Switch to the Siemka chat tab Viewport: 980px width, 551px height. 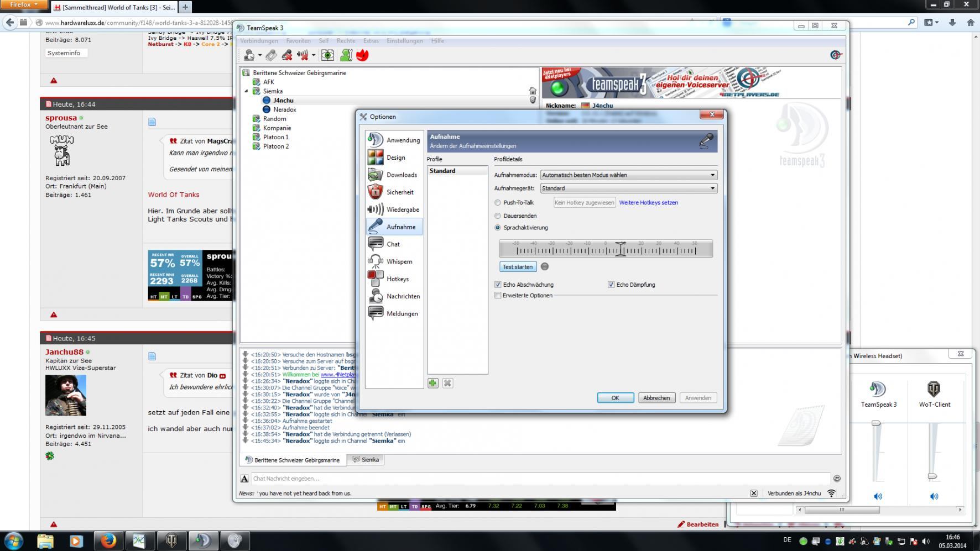(366, 459)
